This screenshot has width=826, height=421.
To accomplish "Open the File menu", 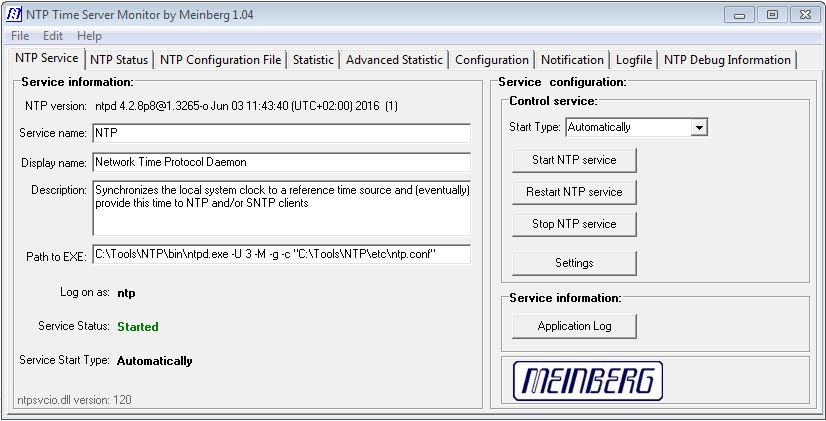I will [x=20, y=36].
